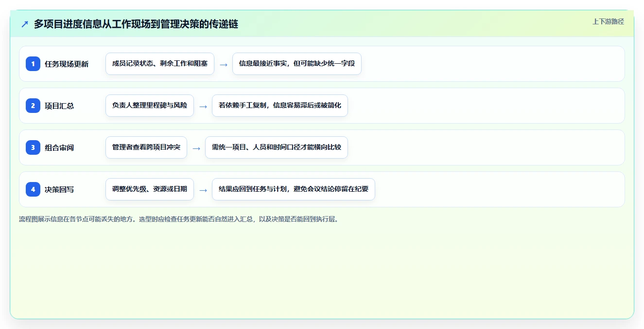Select the step 2 number badge
Screen dimensions: 644x329
pyautogui.click(x=33, y=106)
